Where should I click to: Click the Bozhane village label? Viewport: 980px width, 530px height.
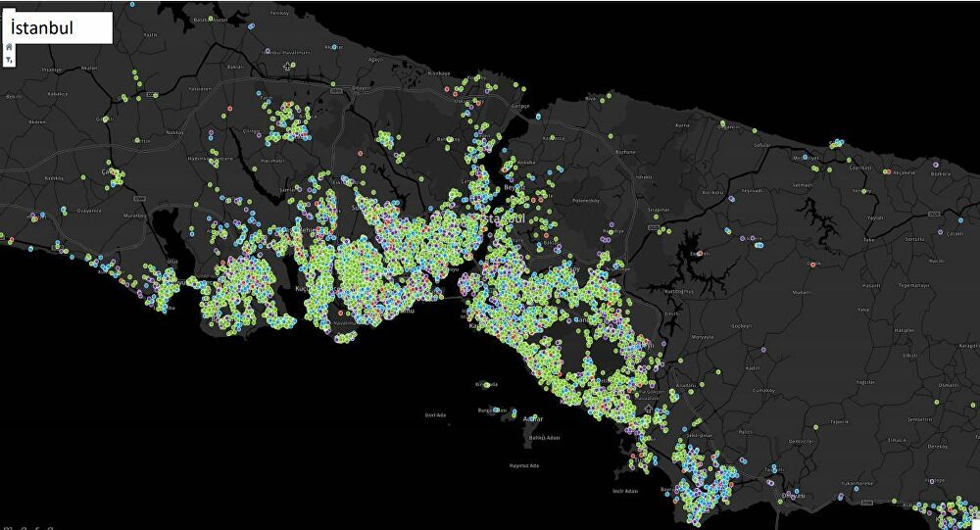point(627,152)
